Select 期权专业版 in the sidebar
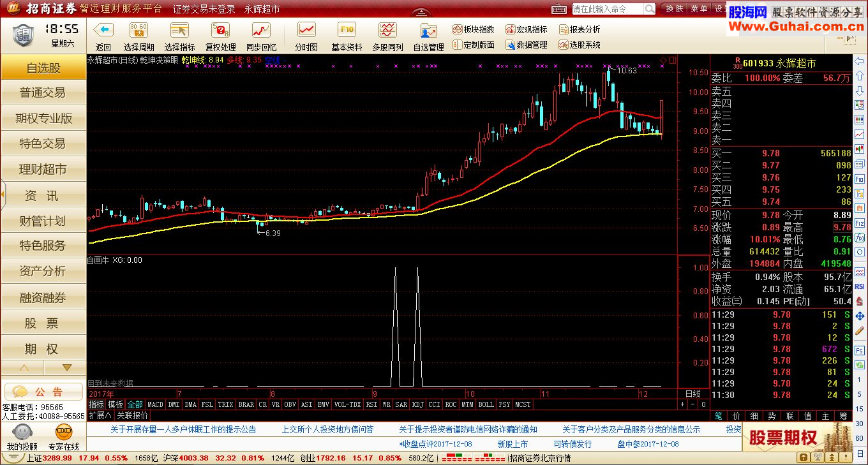The height and width of the screenshot is (465, 868). [x=43, y=118]
